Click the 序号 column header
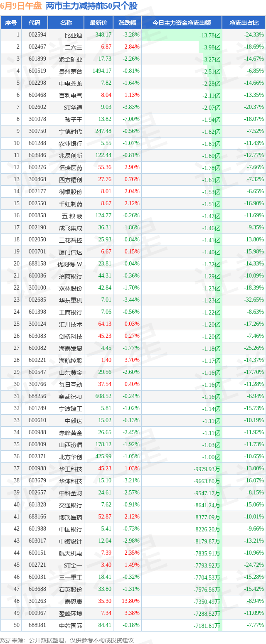The image size is (266, 644). pyautogui.click(x=11, y=22)
